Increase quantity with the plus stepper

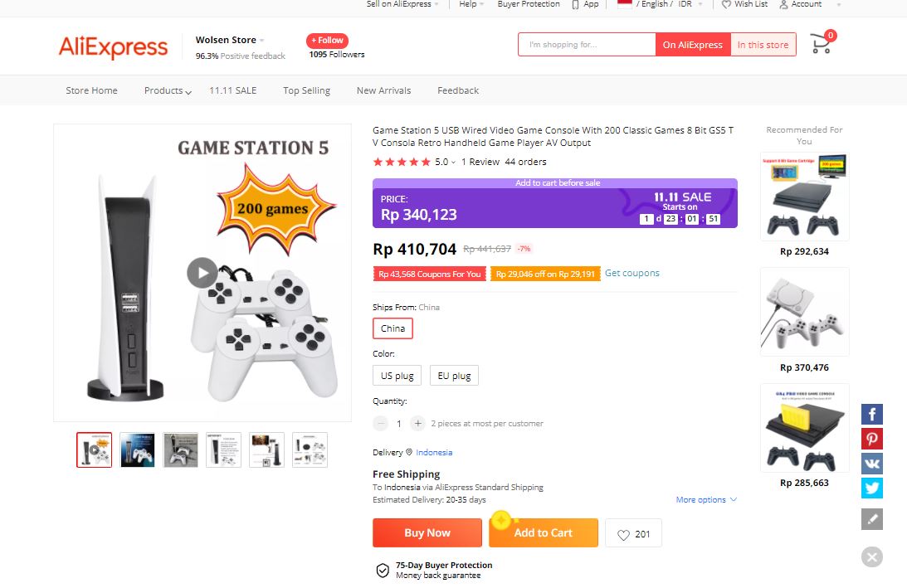[417, 423]
